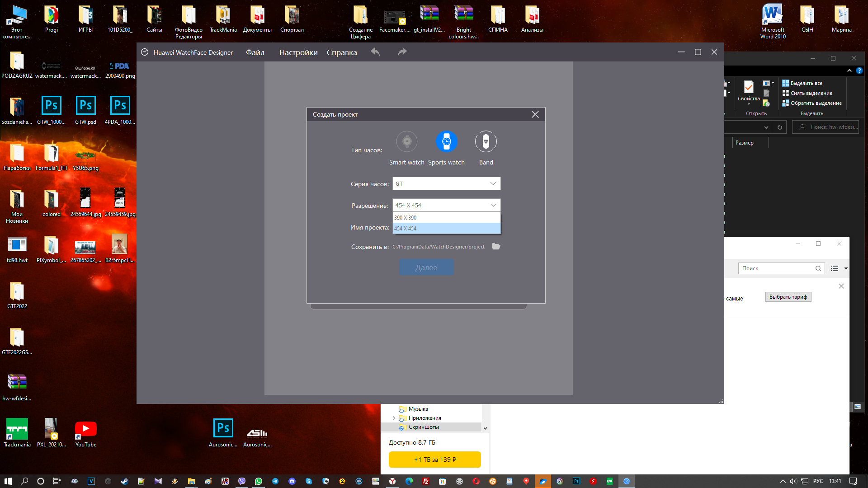Choose the 390 X 390 resolution option

click(446, 217)
